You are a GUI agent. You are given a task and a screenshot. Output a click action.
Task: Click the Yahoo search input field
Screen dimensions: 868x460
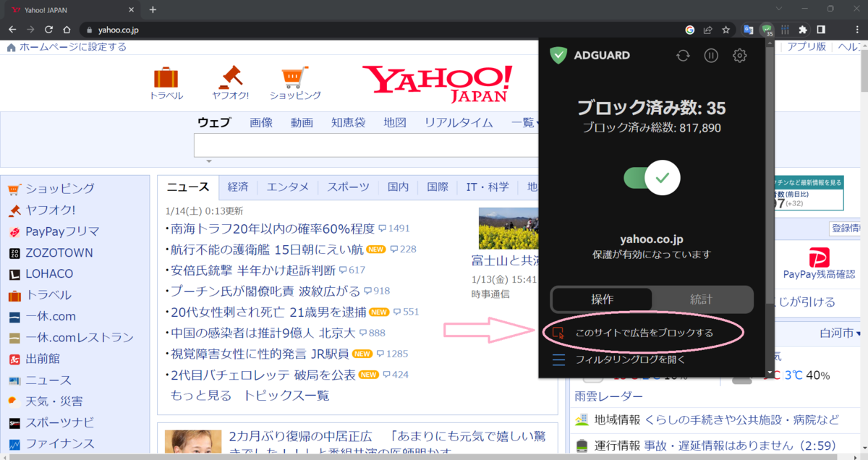[366, 145]
